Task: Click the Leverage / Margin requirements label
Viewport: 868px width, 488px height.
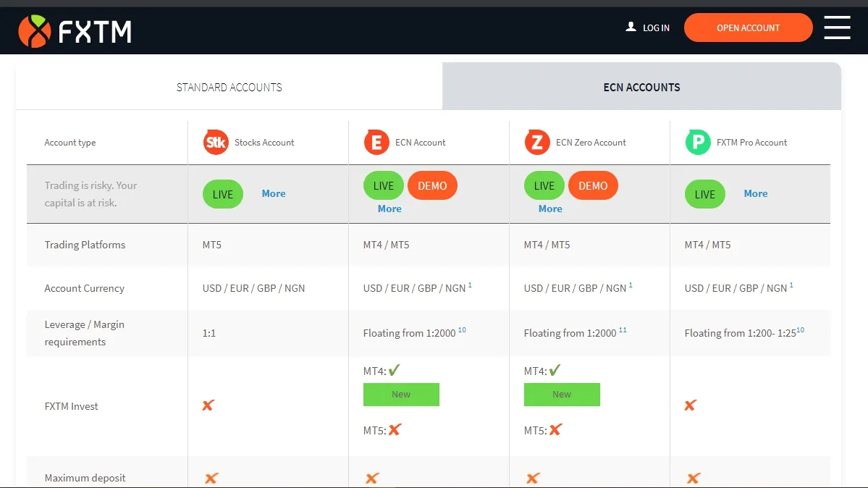Action: (84, 333)
